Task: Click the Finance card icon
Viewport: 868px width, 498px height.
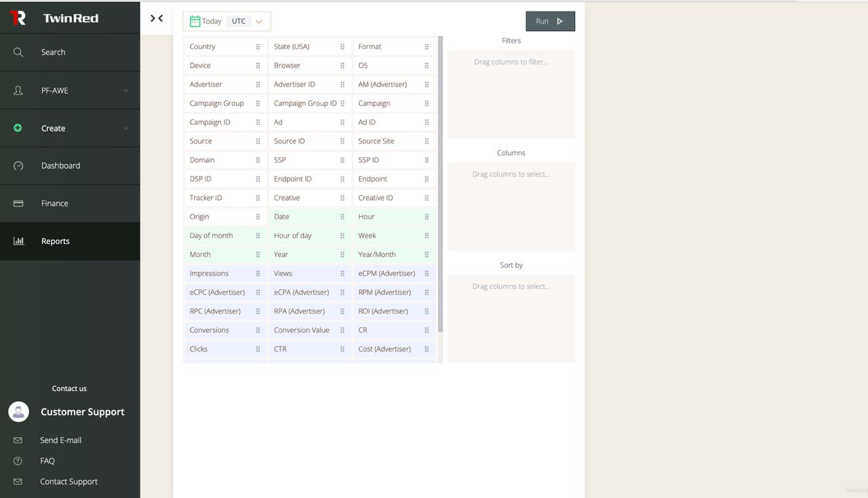Action: point(18,203)
